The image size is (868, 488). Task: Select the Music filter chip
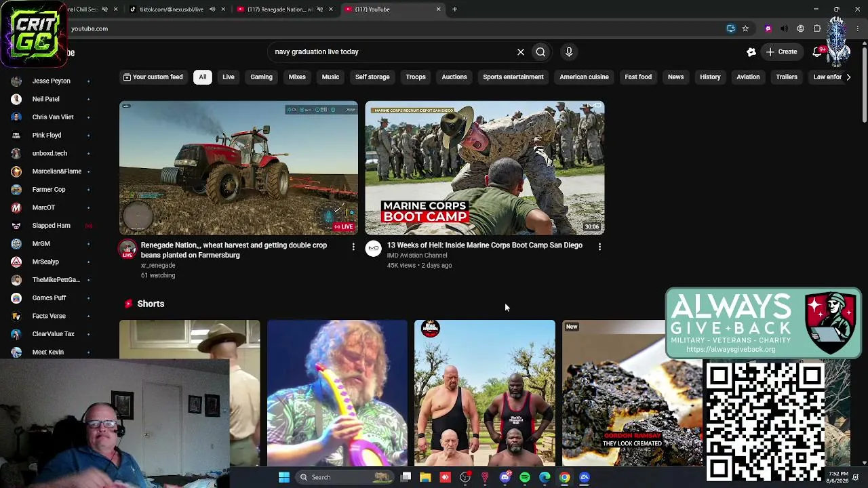[330, 77]
